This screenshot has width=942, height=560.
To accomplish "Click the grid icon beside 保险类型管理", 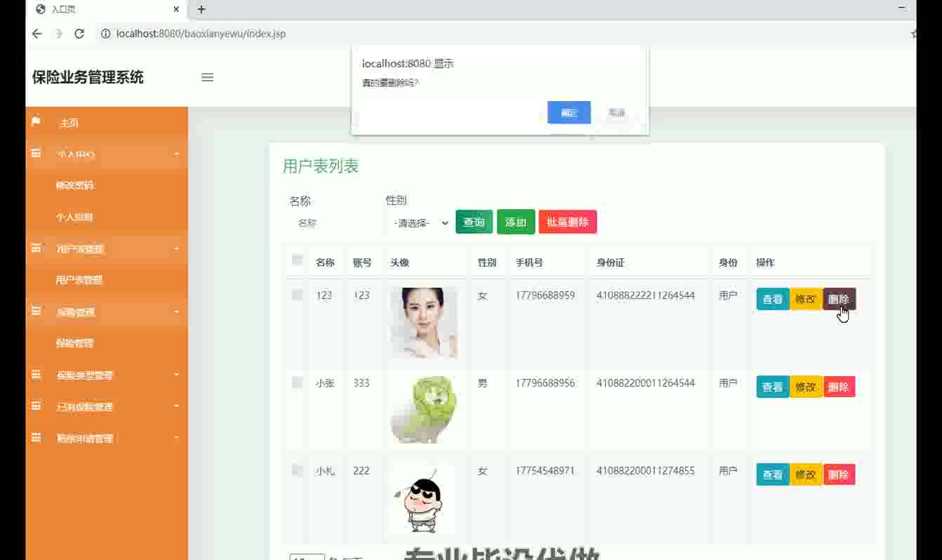I will [36, 375].
